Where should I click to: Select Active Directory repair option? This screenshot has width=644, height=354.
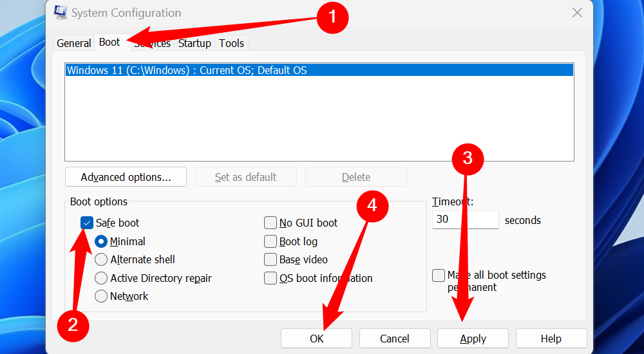click(101, 278)
